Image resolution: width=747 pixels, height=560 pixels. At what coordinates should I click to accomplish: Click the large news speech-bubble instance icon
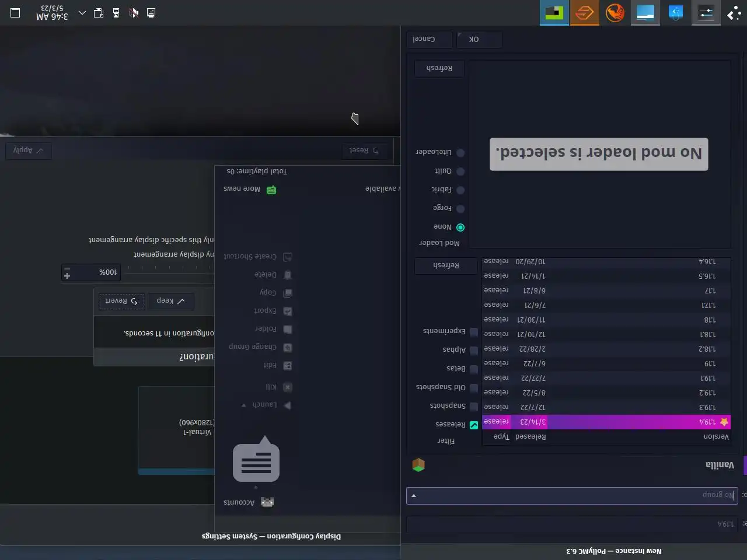pyautogui.click(x=256, y=459)
